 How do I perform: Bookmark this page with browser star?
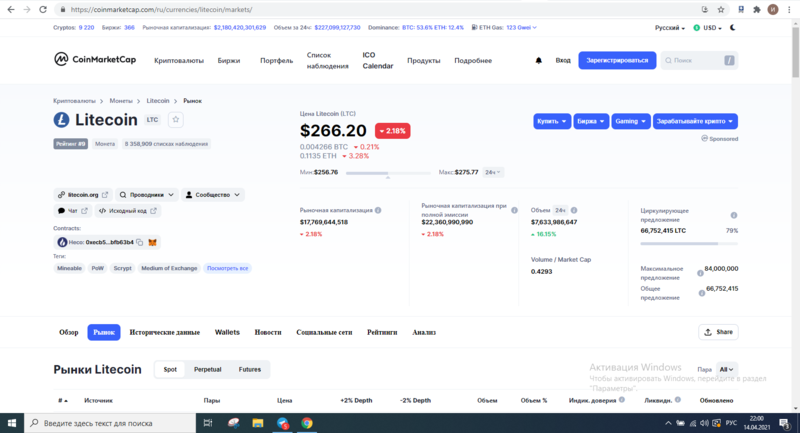coord(721,9)
